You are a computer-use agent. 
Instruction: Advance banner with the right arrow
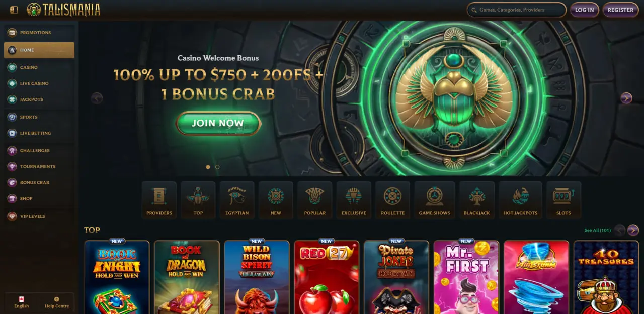point(626,98)
